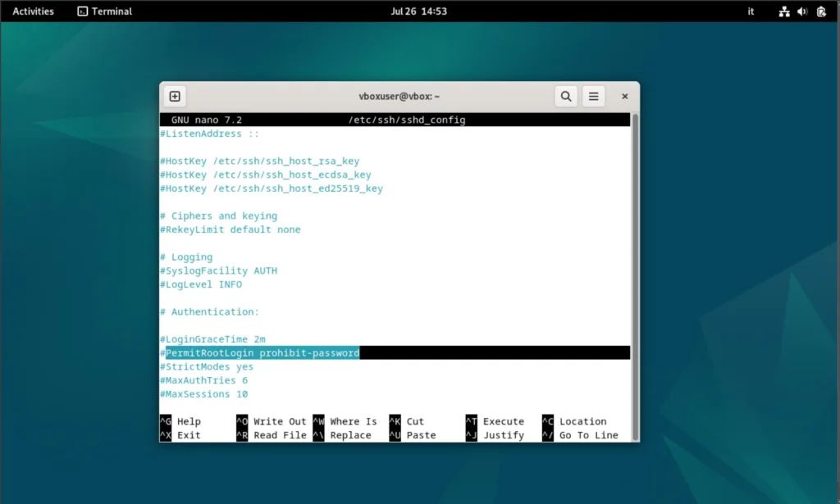The height and width of the screenshot is (504, 840).
Task: Click the network status icon
Action: (x=784, y=11)
